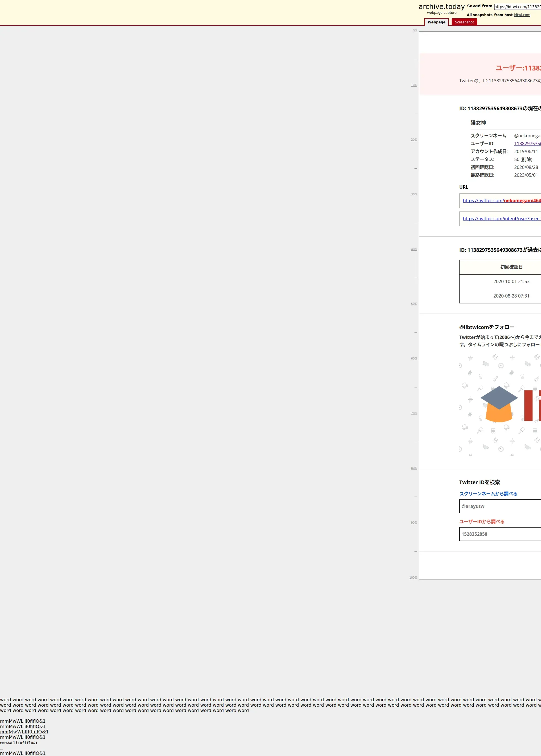Click the Saved from URL field
The height and width of the screenshot is (756, 541).
(517, 7)
